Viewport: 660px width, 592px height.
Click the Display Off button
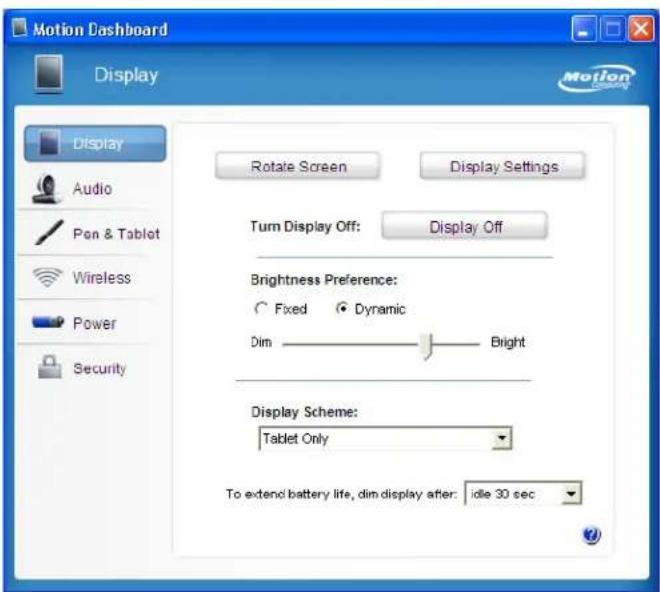pyautogui.click(x=465, y=227)
